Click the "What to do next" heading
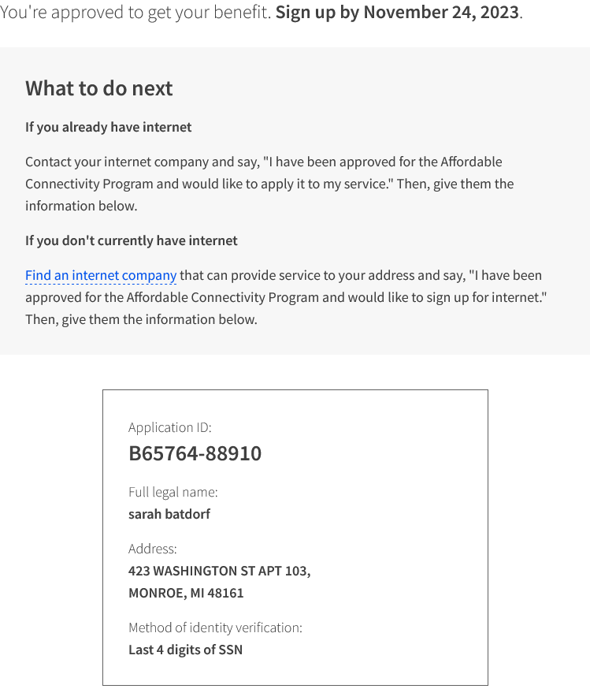 tap(99, 88)
